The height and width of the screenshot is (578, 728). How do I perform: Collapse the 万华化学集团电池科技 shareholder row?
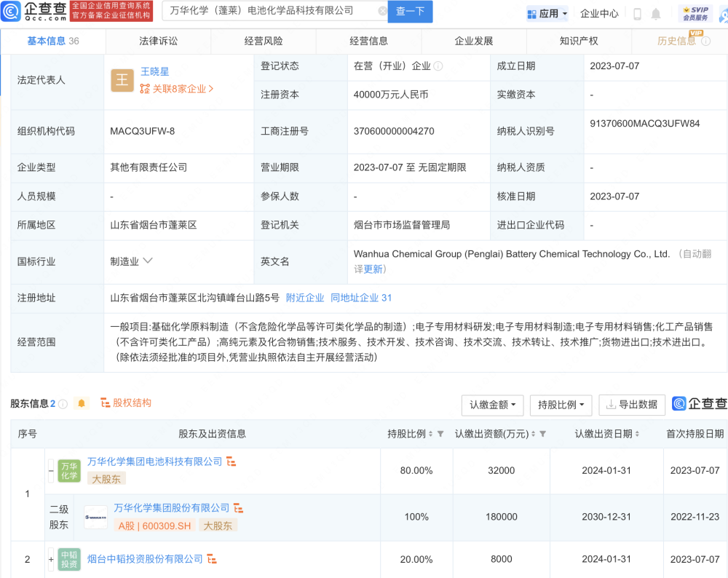tap(50, 470)
